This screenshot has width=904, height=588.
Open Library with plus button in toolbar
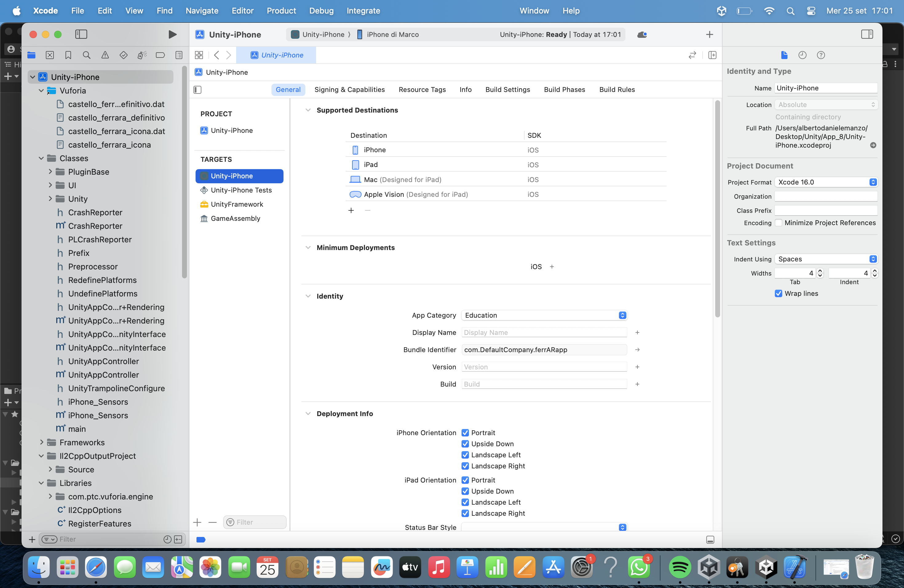pos(709,34)
